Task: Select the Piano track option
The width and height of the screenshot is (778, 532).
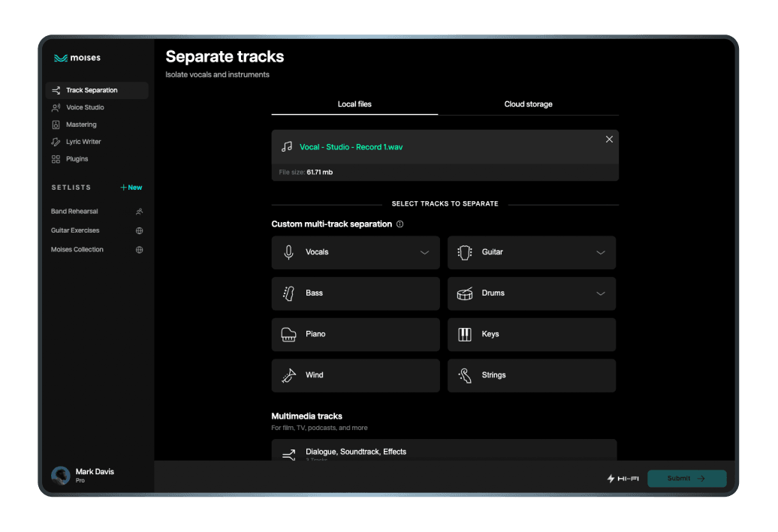Action: point(355,335)
